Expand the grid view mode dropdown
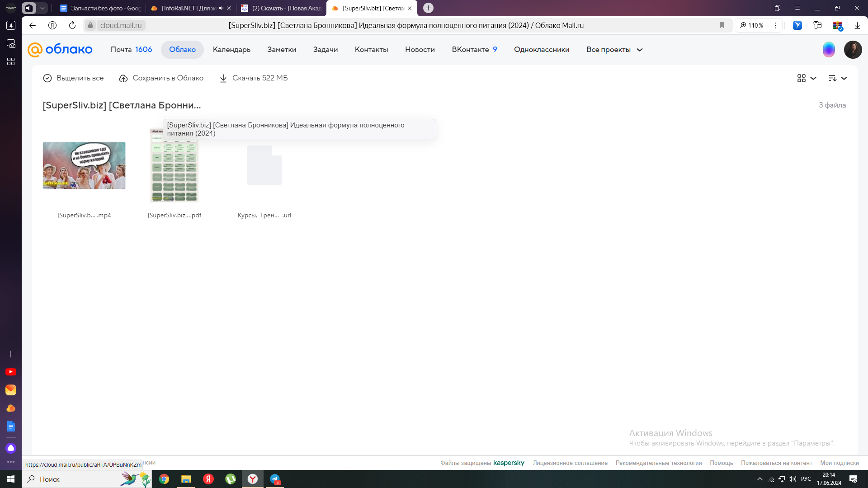This screenshot has height=488, width=868. tap(807, 78)
